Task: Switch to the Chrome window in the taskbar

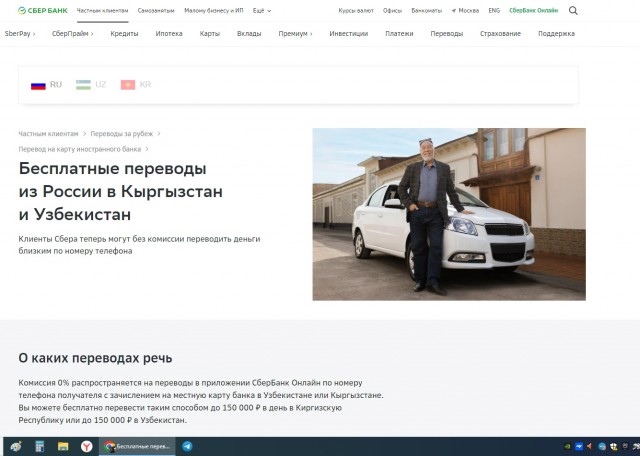Action: pos(137,446)
